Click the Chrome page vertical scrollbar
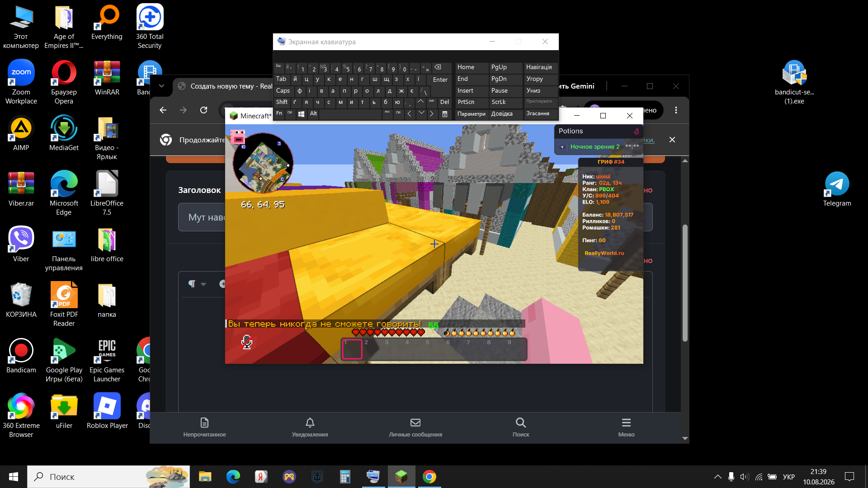Image resolution: width=868 pixels, height=488 pixels. [685, 283]
